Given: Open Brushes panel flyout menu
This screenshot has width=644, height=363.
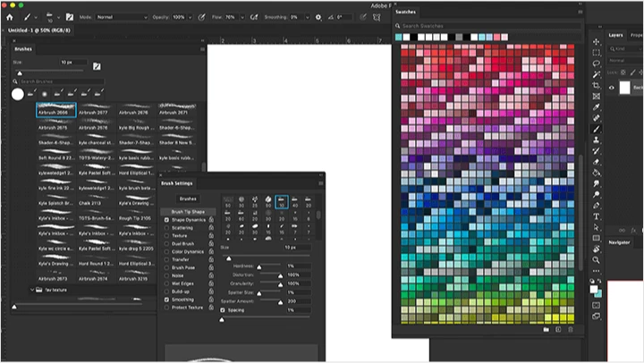Looking at the screenshot, I should pos(202,49).
